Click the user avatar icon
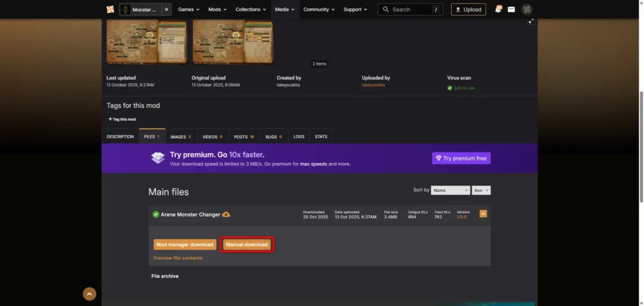 point(527,9)
